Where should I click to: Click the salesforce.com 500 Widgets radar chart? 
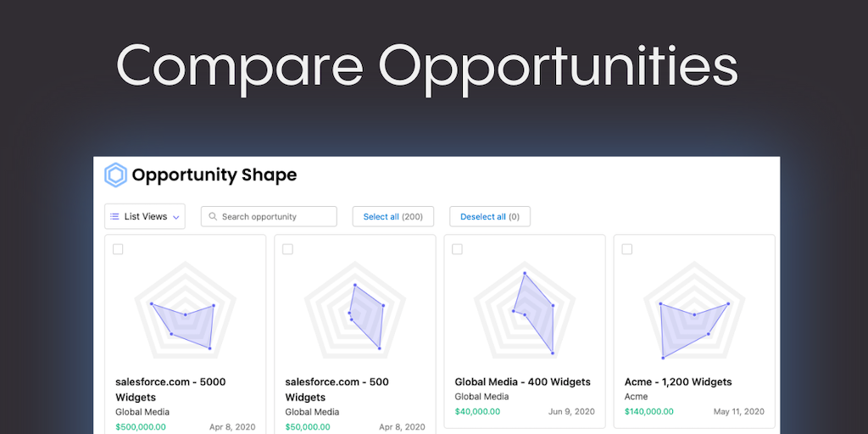coord(354,311)
